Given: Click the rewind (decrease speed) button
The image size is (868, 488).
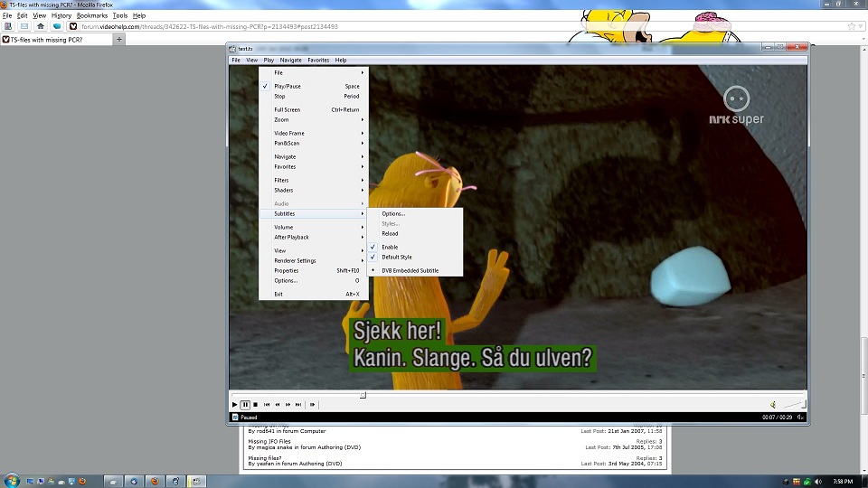Looking at the screenshot, I should [278, 405].
